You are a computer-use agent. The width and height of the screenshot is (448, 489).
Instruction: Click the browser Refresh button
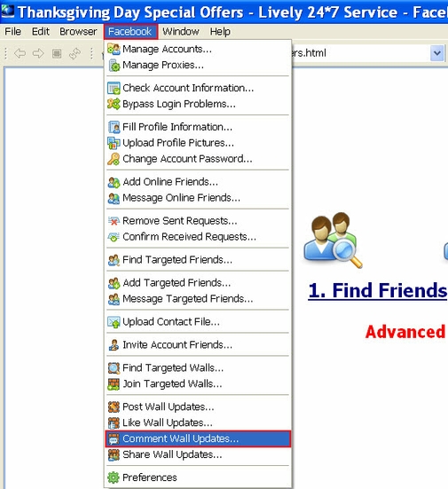[x=75, y=53]
